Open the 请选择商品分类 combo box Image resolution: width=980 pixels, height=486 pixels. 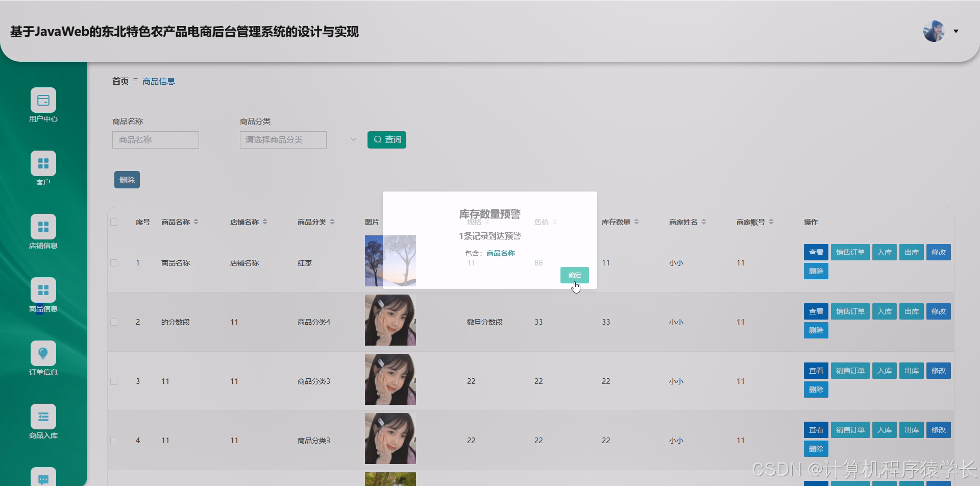pos(283,140)
